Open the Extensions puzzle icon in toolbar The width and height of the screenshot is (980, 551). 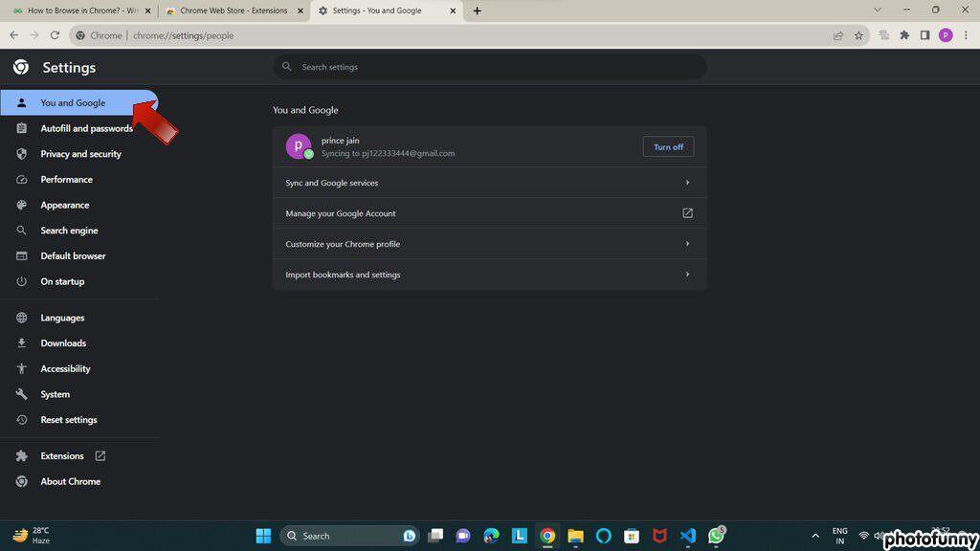point(904,35)
